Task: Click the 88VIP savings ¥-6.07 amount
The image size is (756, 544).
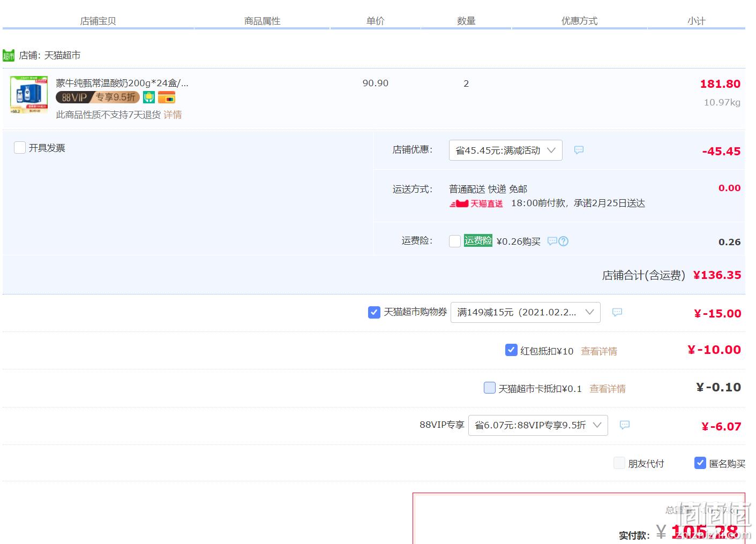Action: 721,427
